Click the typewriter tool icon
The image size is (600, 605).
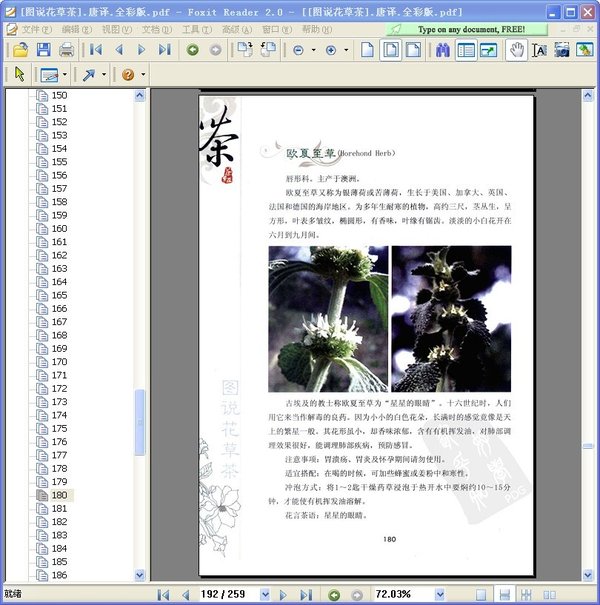(x=49, y=74)
